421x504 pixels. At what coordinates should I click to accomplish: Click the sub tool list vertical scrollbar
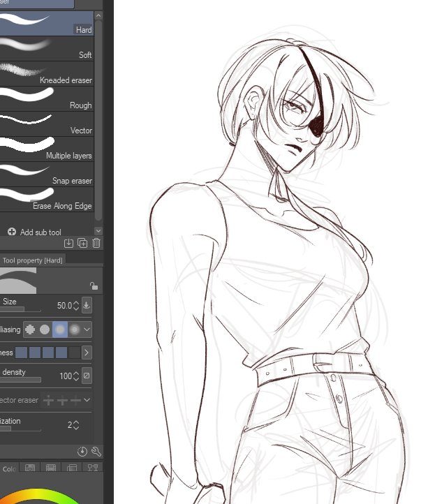(x=98, y=121)
